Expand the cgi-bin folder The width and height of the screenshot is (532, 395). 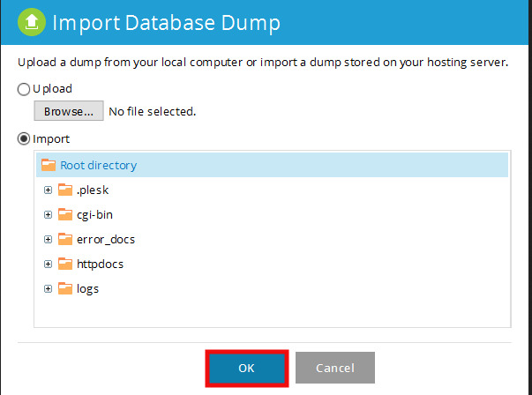[x=48, y=214]
